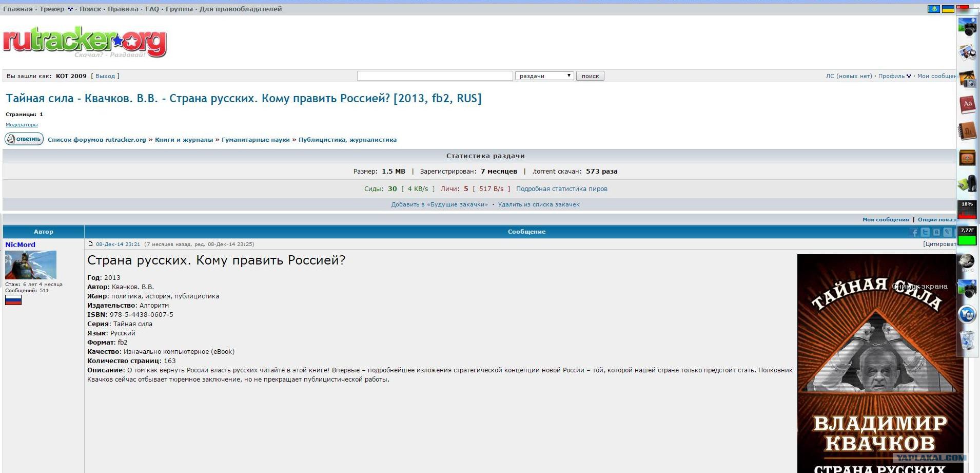Open Правила in the top menu
Screen dimensions: 980x473
[x=123, y=9]
